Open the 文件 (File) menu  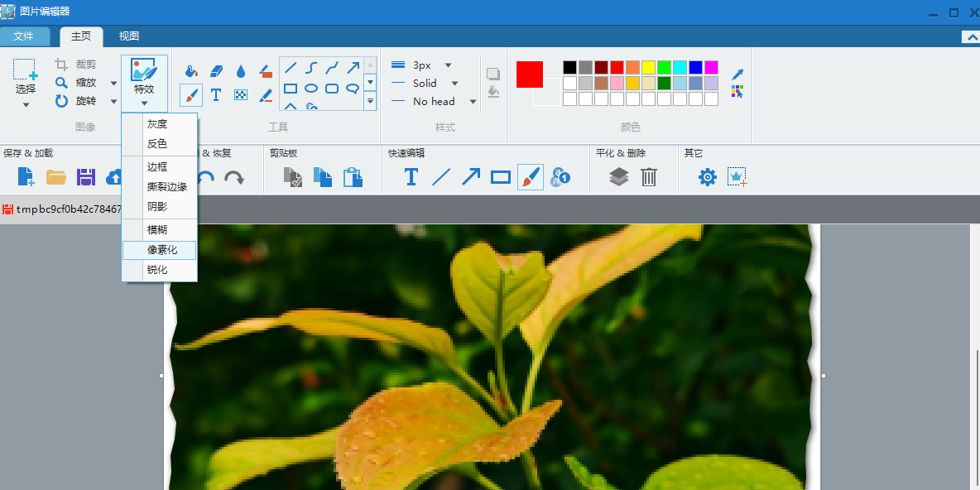point(26,36)
